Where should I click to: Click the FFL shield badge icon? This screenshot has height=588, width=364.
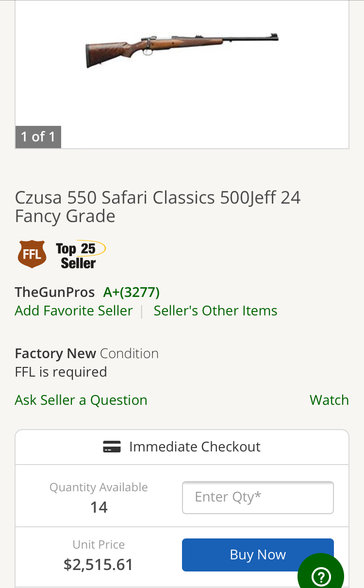[x=32, y=254]
